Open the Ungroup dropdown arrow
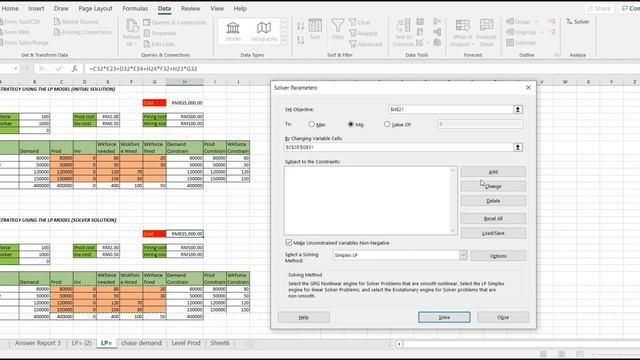Image resolution: width=640 pixels, height=360 pixels. click(542, 32)
